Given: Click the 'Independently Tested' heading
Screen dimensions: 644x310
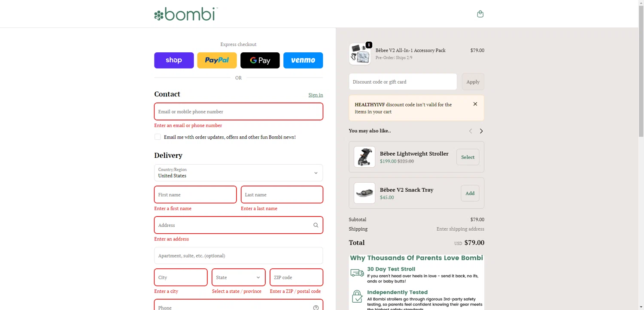Looking at the screenshot, I should 397,292.
